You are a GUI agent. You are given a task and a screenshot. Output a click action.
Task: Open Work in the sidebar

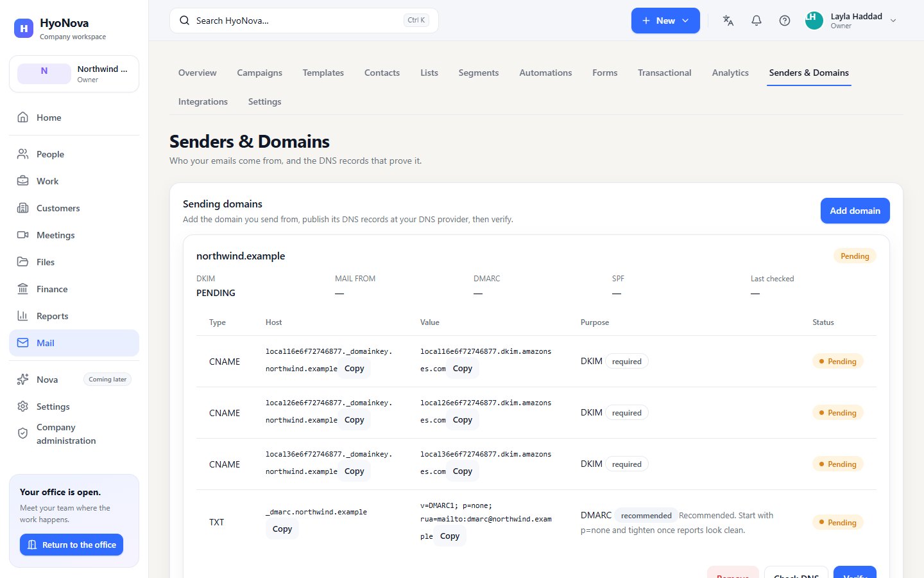(74, 181)
